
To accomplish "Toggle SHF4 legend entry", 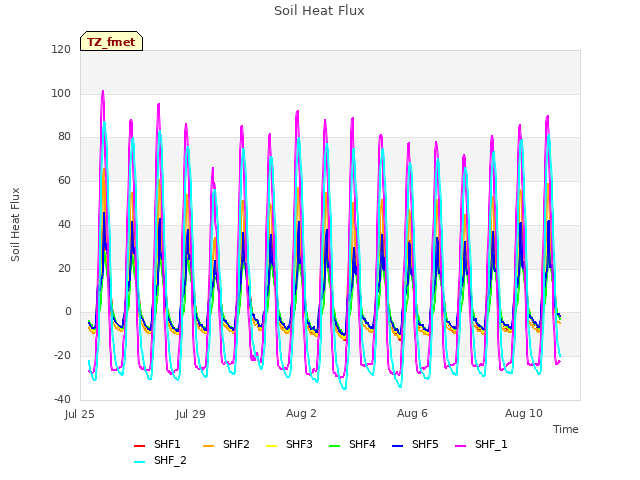I will click(x=352, y=444).
